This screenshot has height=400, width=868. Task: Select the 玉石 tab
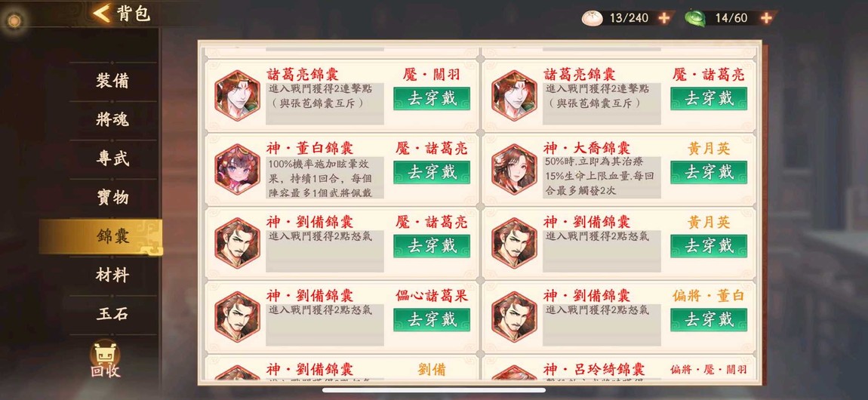(x=112, y=314)
